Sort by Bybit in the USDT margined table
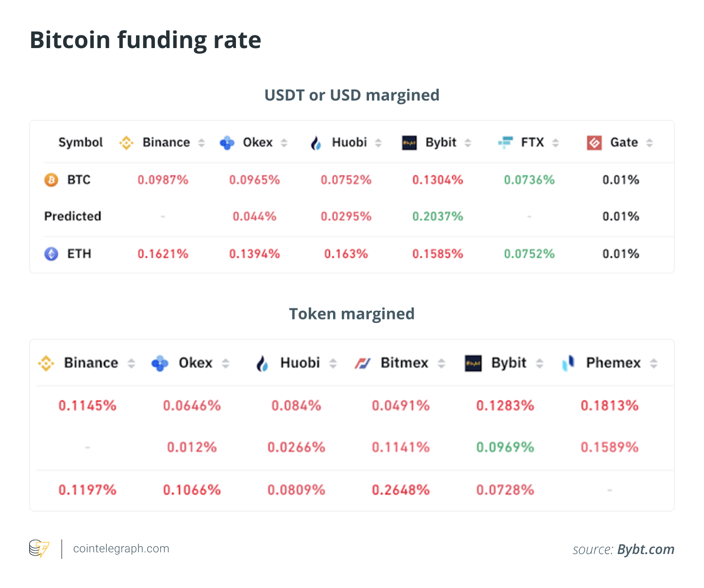 (468, 143)
